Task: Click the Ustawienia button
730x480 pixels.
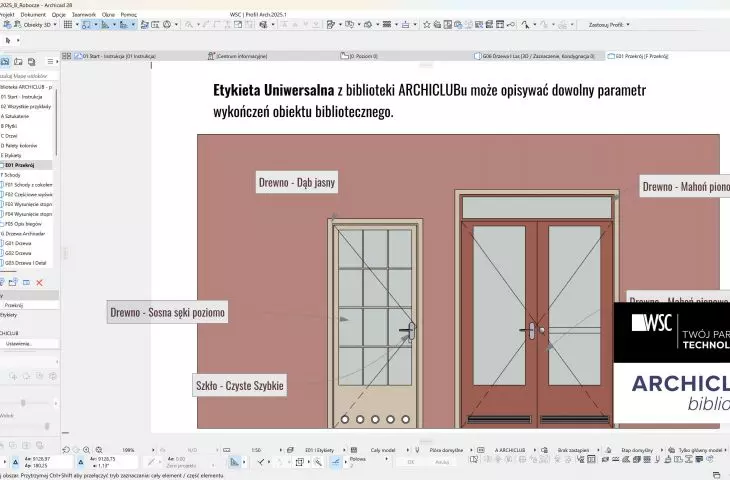Action: [29, 344]
